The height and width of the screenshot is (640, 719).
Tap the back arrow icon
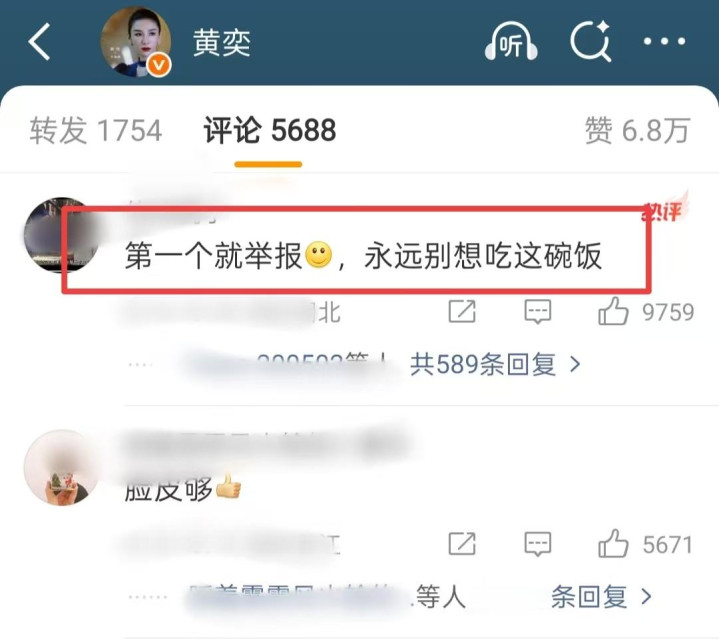pyautogui.click(x=39, y=42)
